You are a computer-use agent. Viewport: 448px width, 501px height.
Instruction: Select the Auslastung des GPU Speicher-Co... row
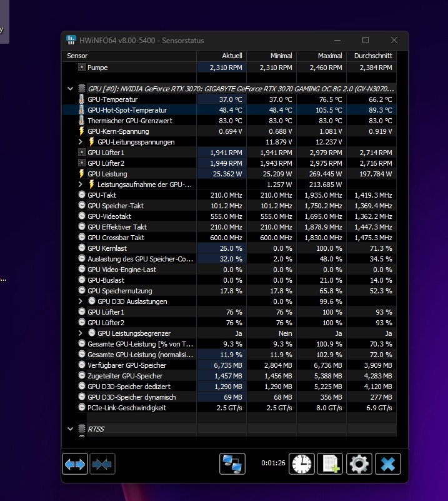tap(141, 259)
